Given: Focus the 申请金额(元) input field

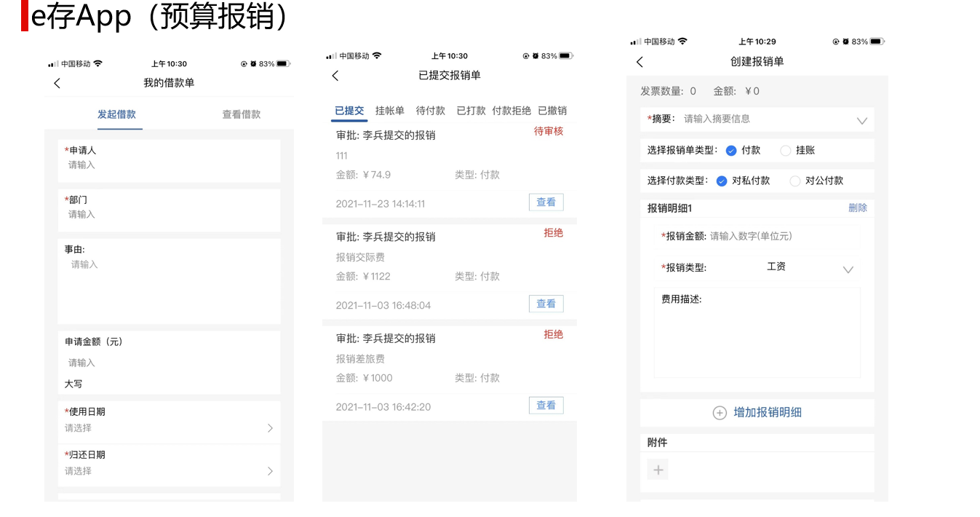Looking at the screenshot, I should tap(169, 363).
